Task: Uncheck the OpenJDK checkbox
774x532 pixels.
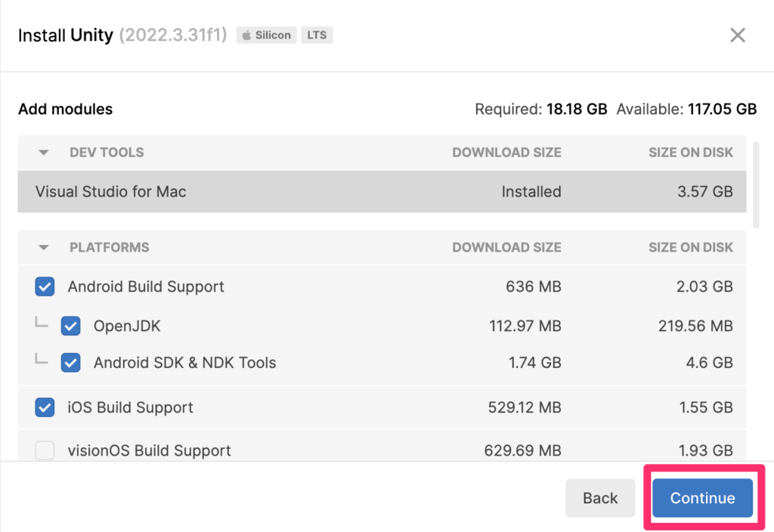Action: (71, 326)
